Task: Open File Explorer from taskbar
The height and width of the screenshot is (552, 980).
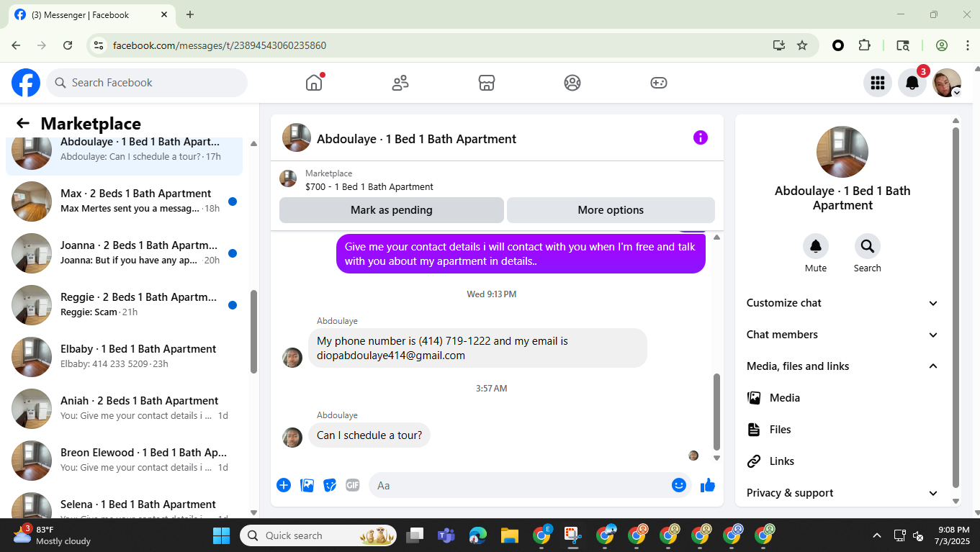Action: coord(510,535)
